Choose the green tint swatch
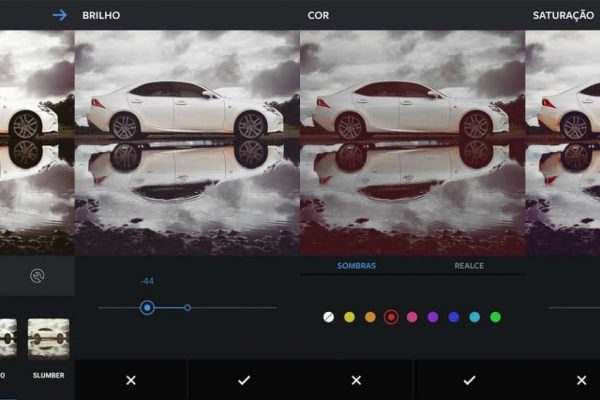This screenshot has height=400, width=600. (x=495, y=317)
